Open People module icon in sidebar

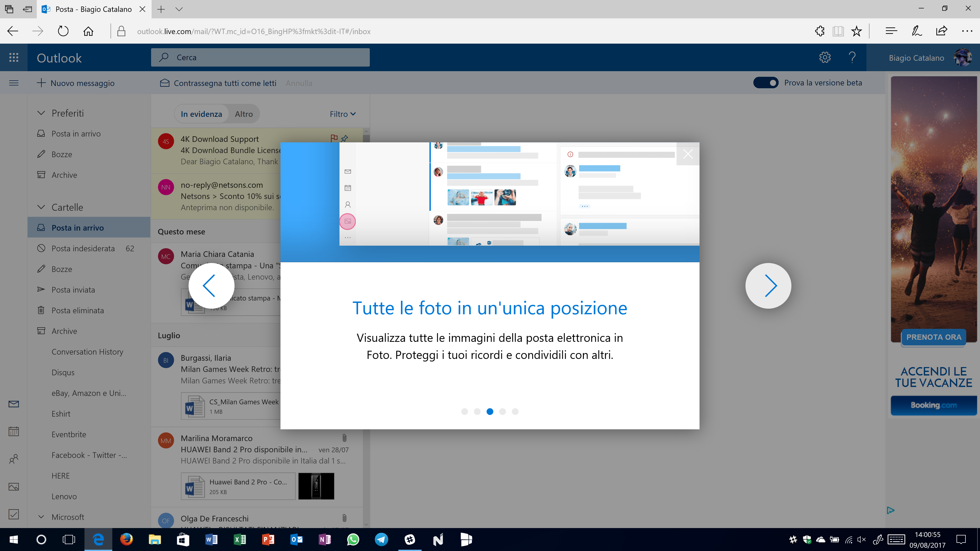(14, 459)
